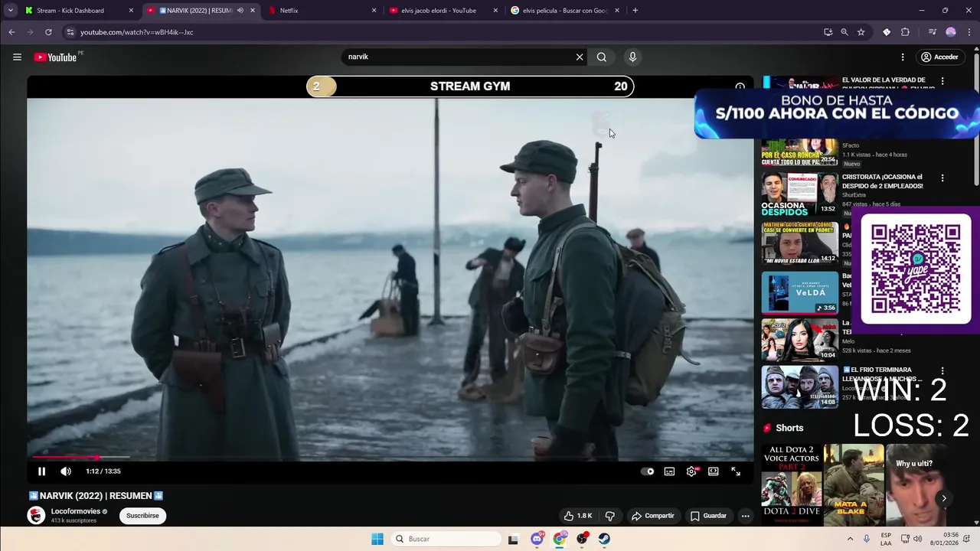980x551 pixels.
Task: Open the Chrome profile avatar
Action: [951, 32]
